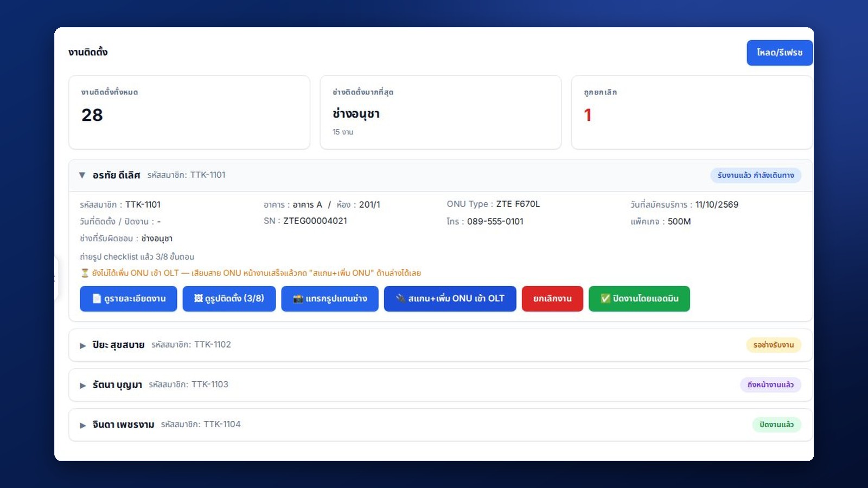Click the checklist 3/8 progress text
Viewport: 868px width, 488px height.
(137, 256)
